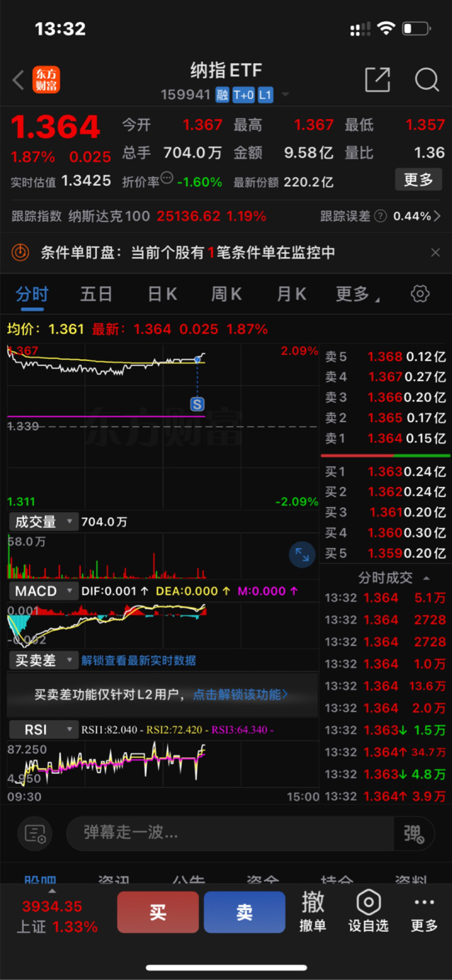Switch to the 月K tab
The width and height of the screenshot is (452, 980).
pos(291,294)
